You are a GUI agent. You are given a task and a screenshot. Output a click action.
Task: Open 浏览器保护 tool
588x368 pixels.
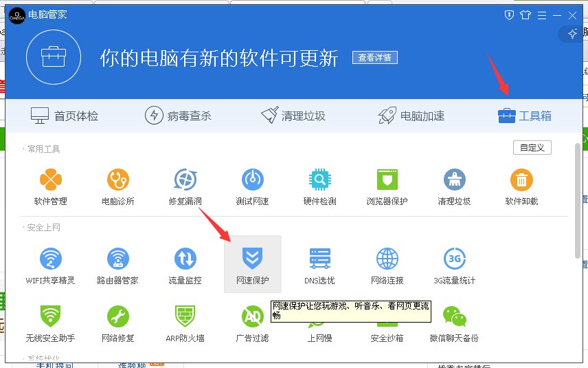387,187
